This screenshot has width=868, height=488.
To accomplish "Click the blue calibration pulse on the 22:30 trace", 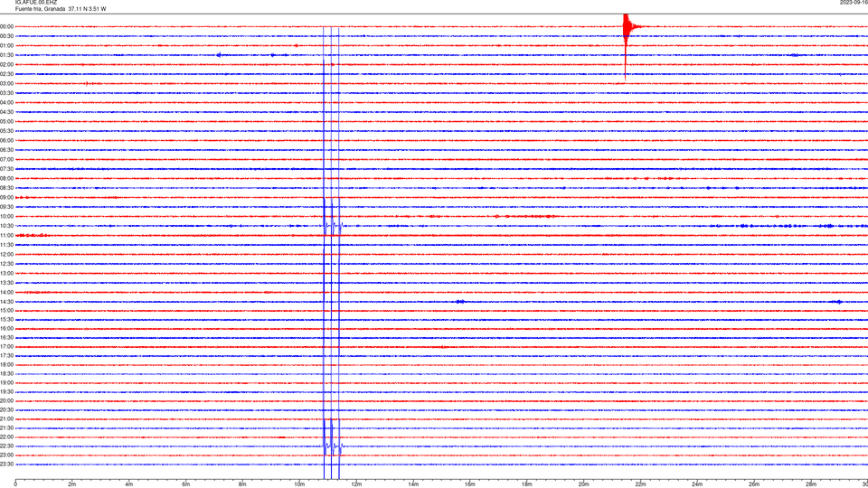I will (x=333, y=446).
